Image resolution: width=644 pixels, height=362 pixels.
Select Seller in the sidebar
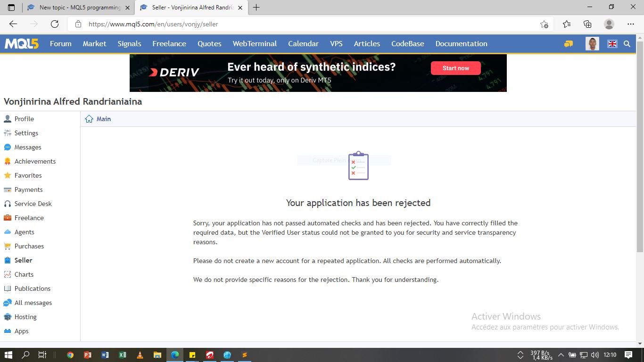coord(18,260)
